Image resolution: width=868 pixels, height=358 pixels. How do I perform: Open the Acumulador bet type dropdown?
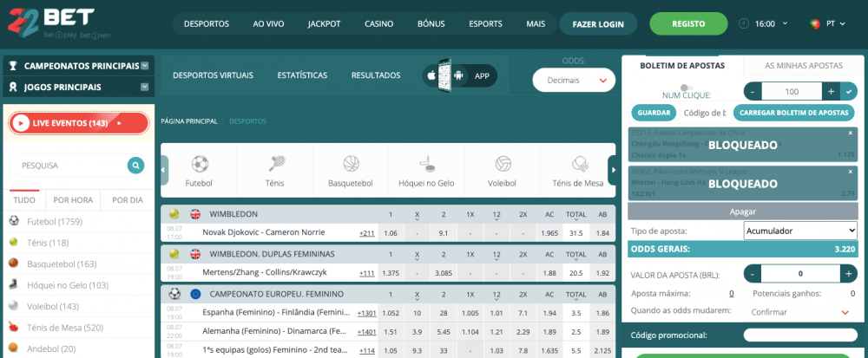click(x=800, y=231)
